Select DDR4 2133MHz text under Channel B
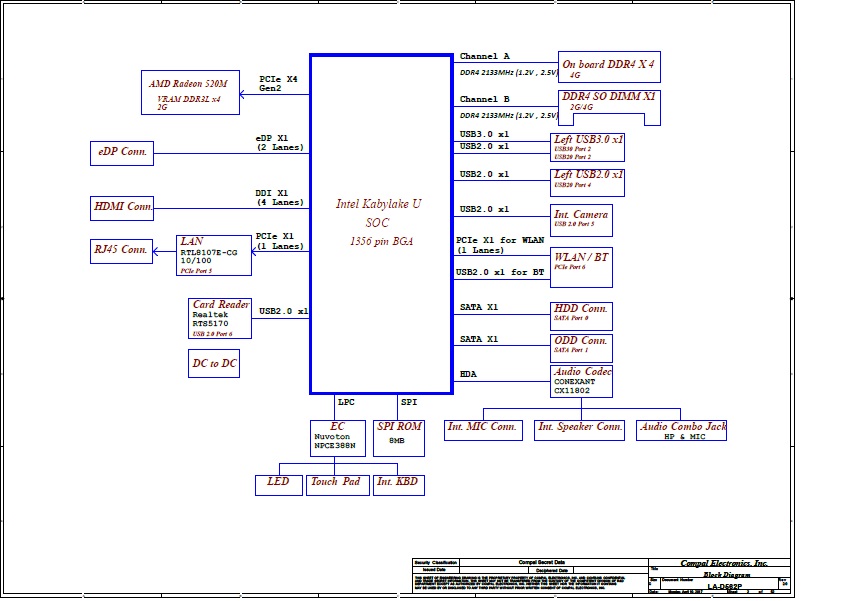Viewport: 851px width, 601px height. [509, 115]
